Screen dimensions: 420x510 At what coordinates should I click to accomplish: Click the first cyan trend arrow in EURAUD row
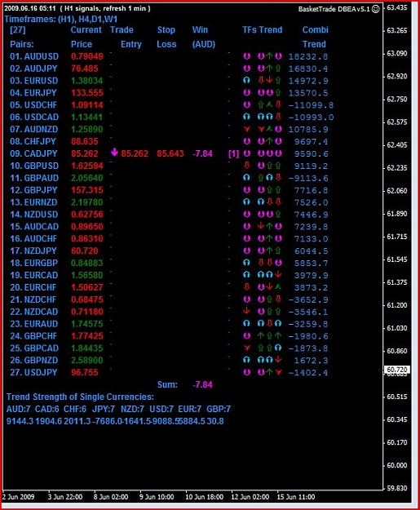coord(247,323)
